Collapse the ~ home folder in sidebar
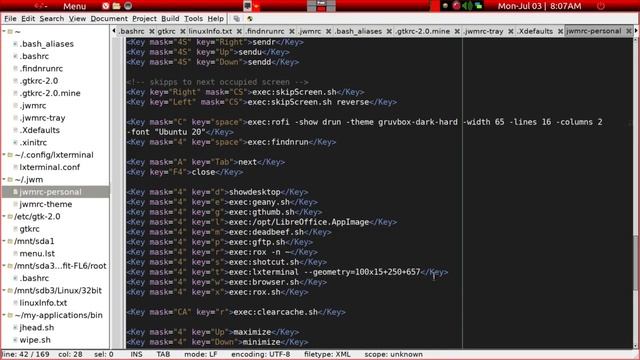This screenshot has height=360, width=640. click(4, 31)
